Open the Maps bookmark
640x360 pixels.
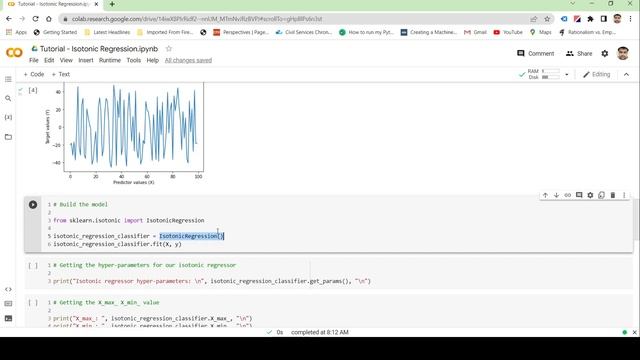[x=541, y=32]
